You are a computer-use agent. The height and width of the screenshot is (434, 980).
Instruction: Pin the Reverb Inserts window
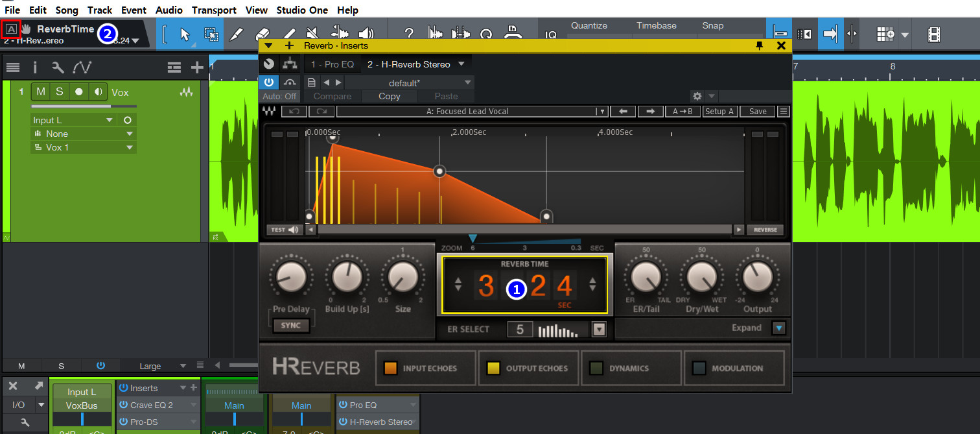(x=760, y=45)
